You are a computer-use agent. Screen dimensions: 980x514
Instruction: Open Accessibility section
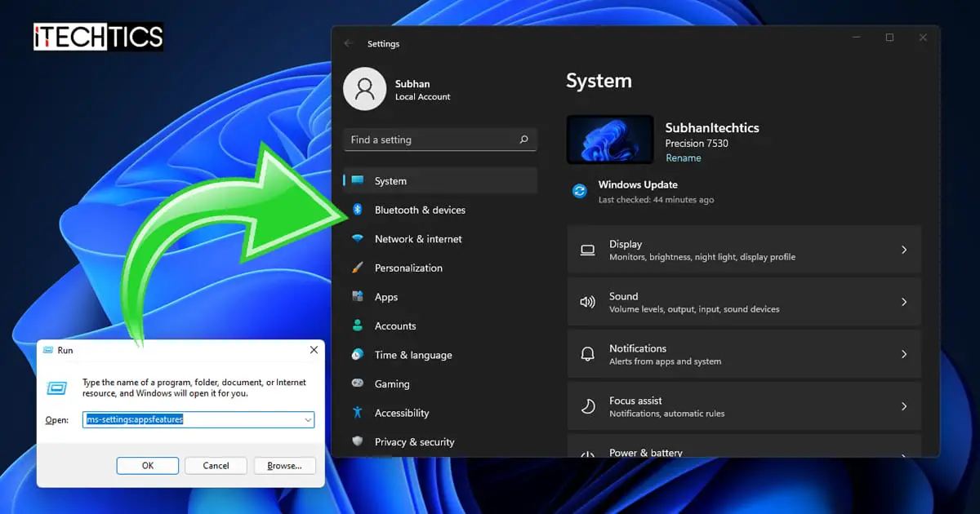tap(440, 413)
